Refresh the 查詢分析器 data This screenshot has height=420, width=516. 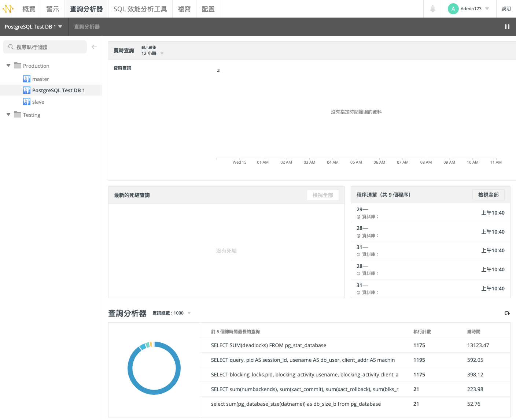point(507,313)
